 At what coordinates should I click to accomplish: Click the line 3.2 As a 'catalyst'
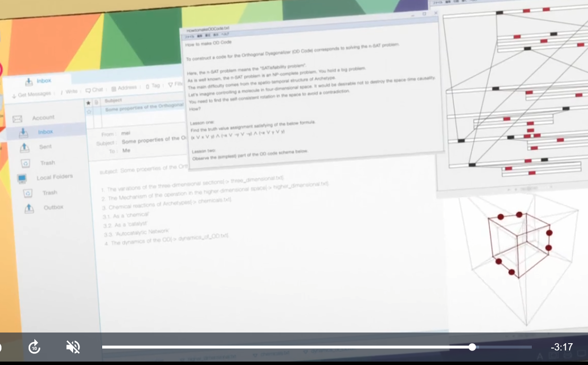126,224
